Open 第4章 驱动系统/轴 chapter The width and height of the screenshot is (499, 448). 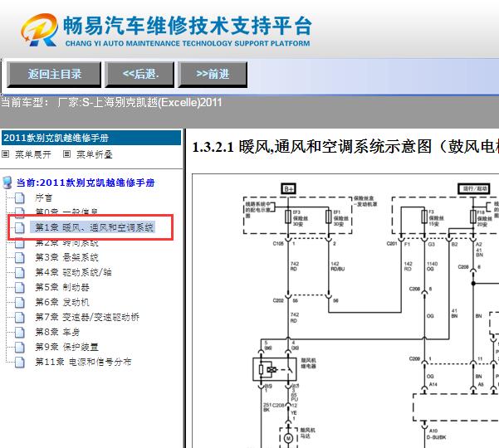[73, 272]
